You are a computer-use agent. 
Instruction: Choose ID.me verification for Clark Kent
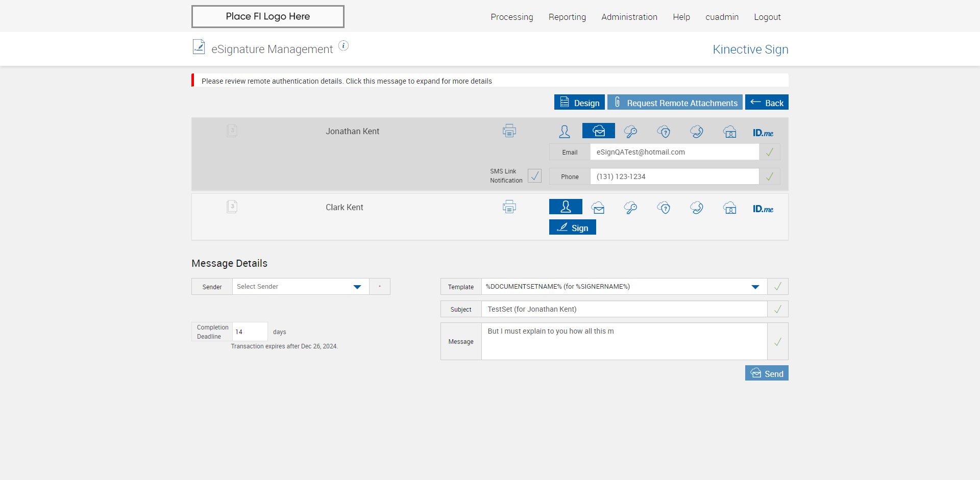coord(763,209)
